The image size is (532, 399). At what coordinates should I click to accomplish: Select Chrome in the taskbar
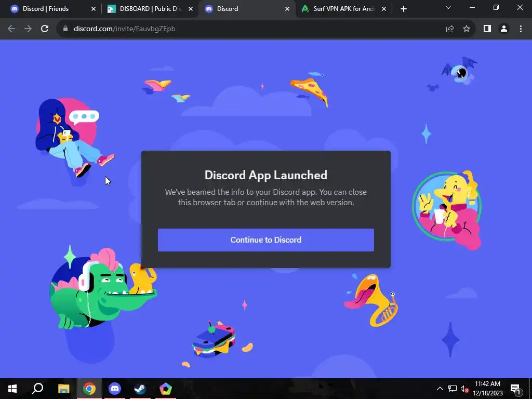89,389
